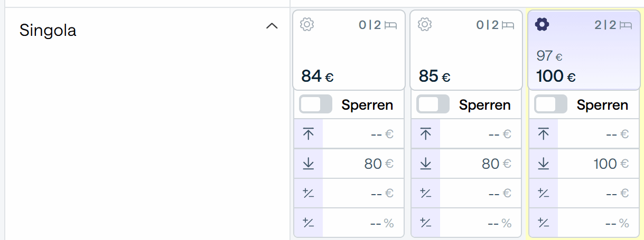Click bed icon in highlighted 100 € card
Image resolution: width=644 pixels, height=240 pixels.
point(626,25)
